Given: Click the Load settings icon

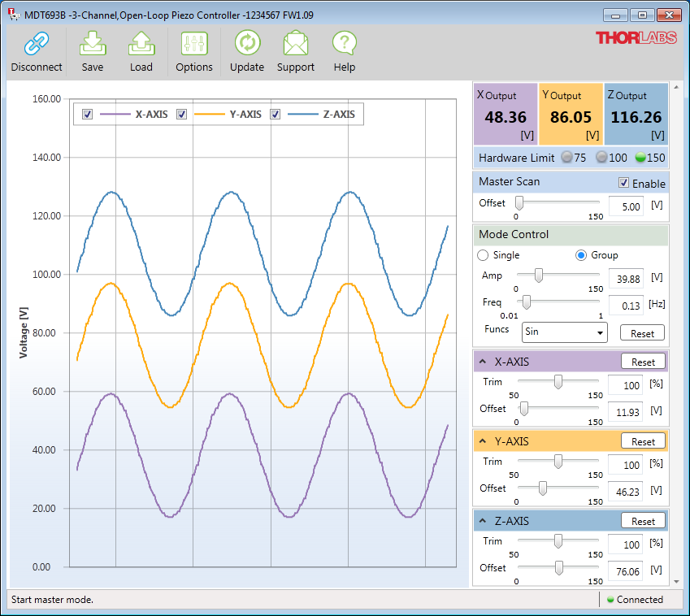Looking at the screenshot, I should (141, 44).
